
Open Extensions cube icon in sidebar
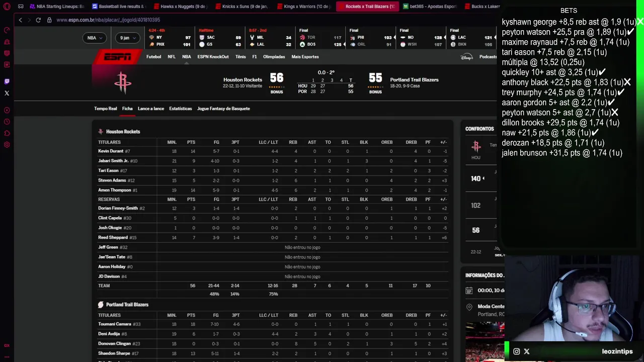tap(7, 133)
